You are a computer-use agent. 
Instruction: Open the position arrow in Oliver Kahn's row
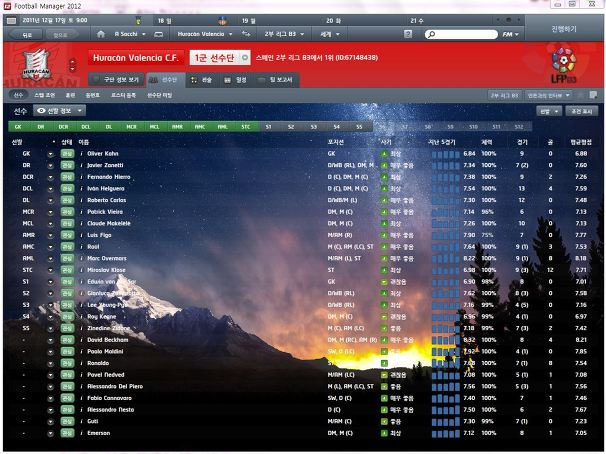point(50,154)
